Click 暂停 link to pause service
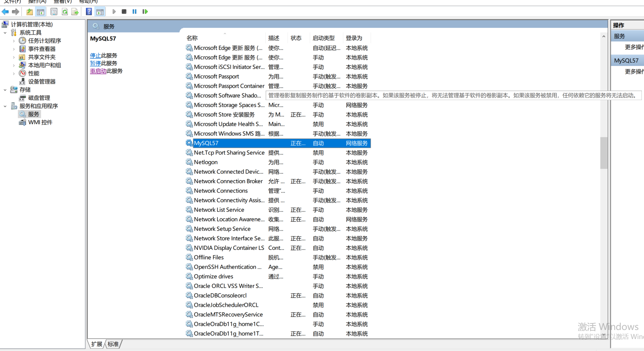644x351 pixels. coord(95,63)
